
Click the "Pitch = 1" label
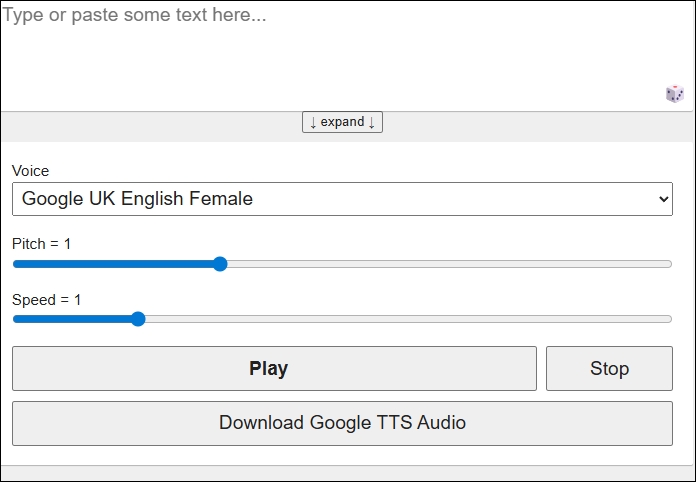[42, 244]
